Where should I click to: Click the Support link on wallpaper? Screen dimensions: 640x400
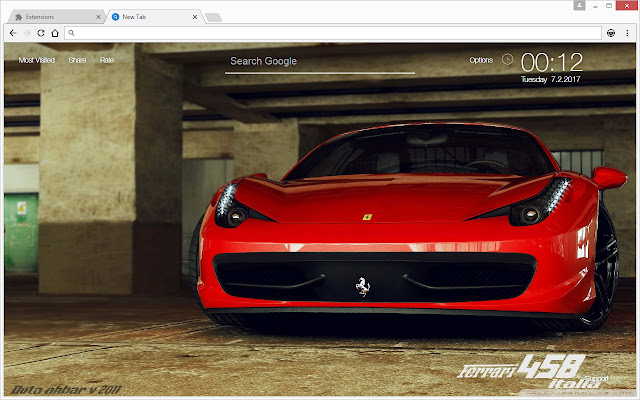[596, 378]
